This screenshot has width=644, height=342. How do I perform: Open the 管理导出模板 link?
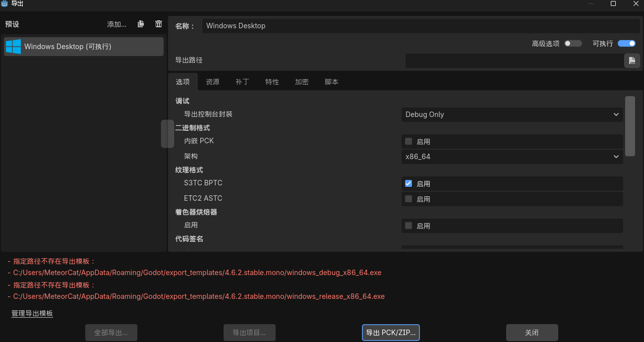[x=32, y=313]
